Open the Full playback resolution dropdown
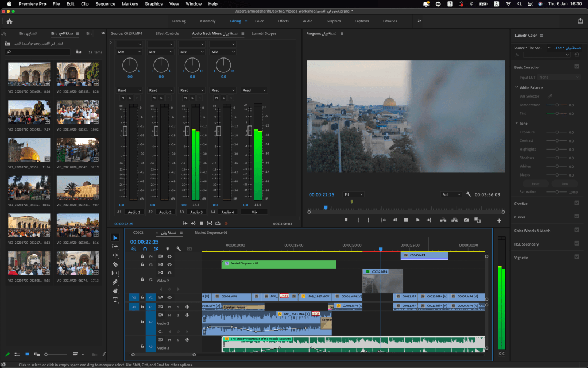This screenshot has width=588, height=368. 451,194
